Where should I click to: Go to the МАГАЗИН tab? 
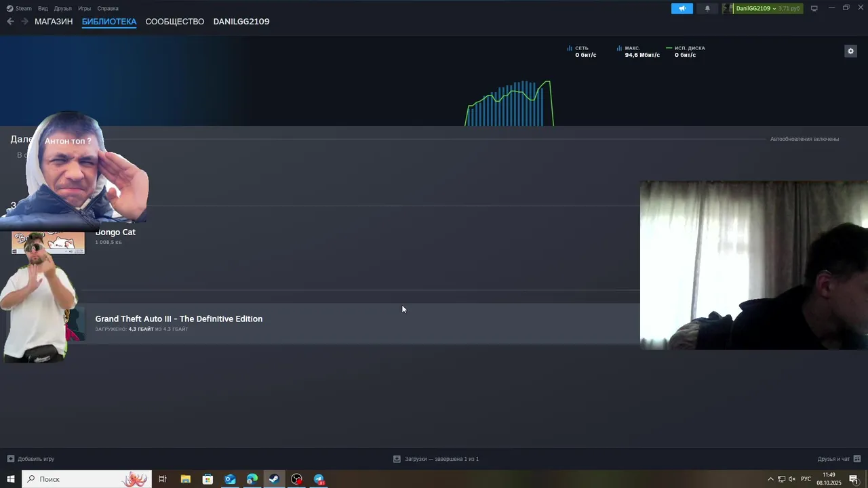point(54,22)
